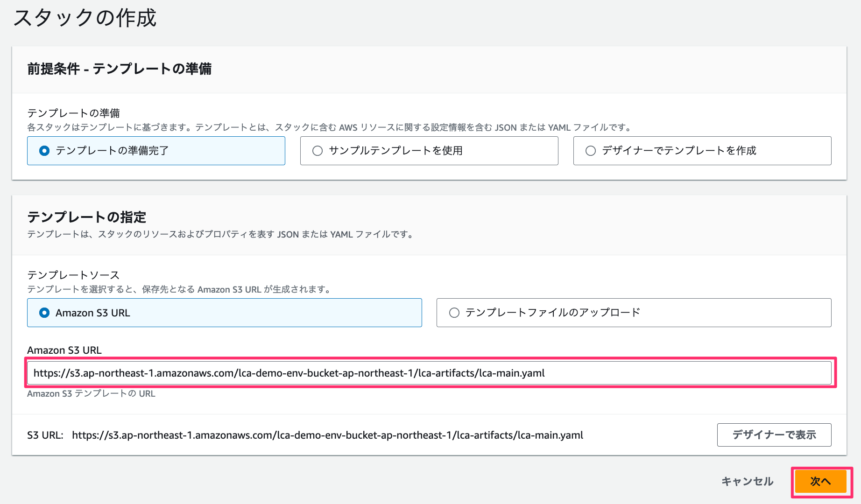The height and width of the screenshot is (504, 861).
Task: Choose Amazon S3 URL template source
Action: pos(225,313)
